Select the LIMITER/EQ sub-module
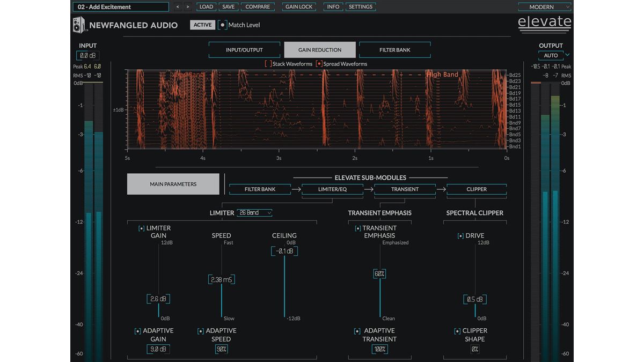 (332, 189)
